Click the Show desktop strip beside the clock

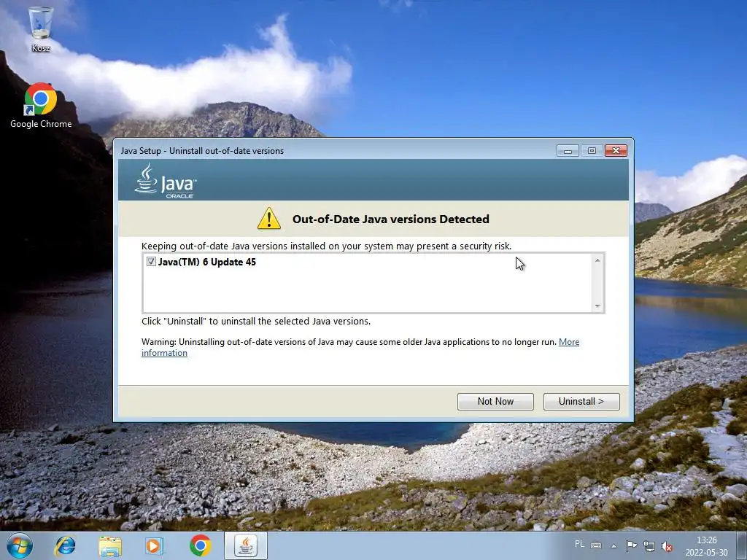741,545
